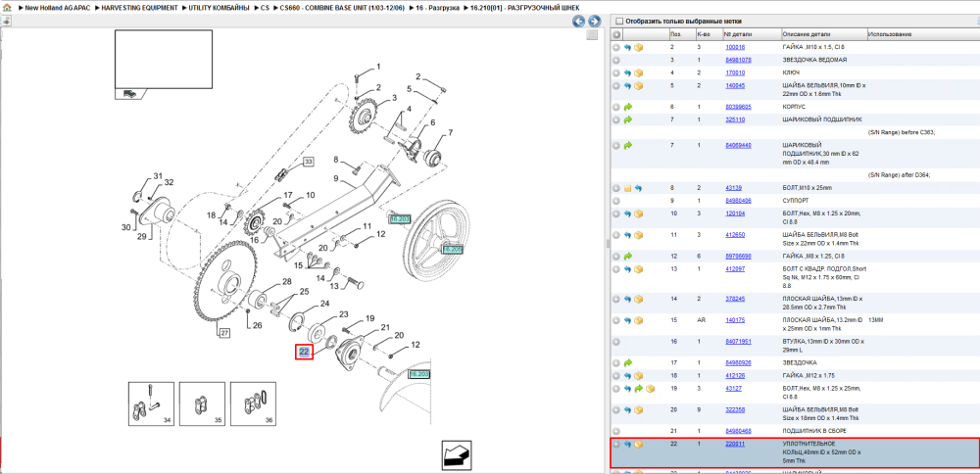This screenshot has height=474, width=980.
Task: Toggle the select circle for ВТУЛКА 84071951
Action: coord(616,342)
